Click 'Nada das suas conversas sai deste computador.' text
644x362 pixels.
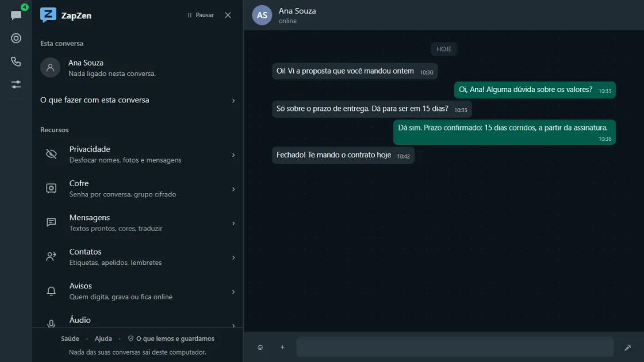tap(137, 352)
